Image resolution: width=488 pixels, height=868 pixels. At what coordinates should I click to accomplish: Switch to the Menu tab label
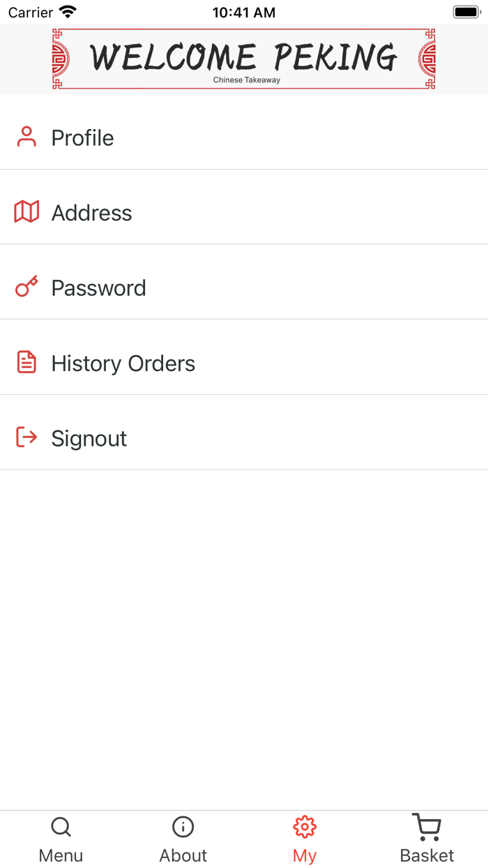[x=61, y=855]
